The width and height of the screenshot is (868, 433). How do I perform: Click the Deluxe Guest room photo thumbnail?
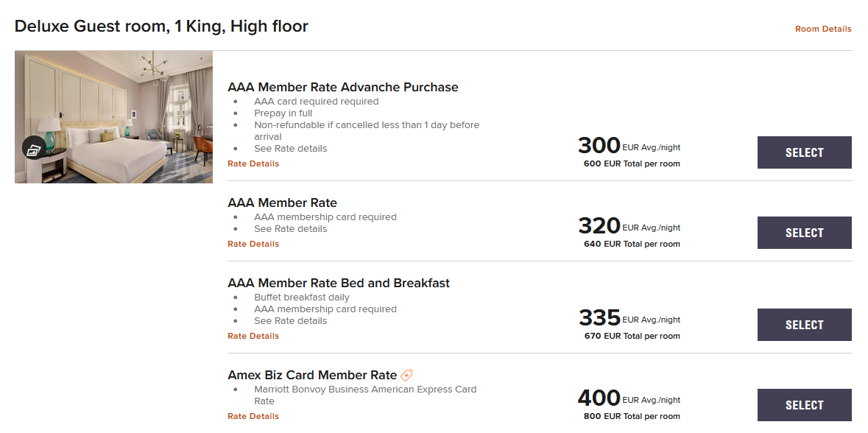113,116
